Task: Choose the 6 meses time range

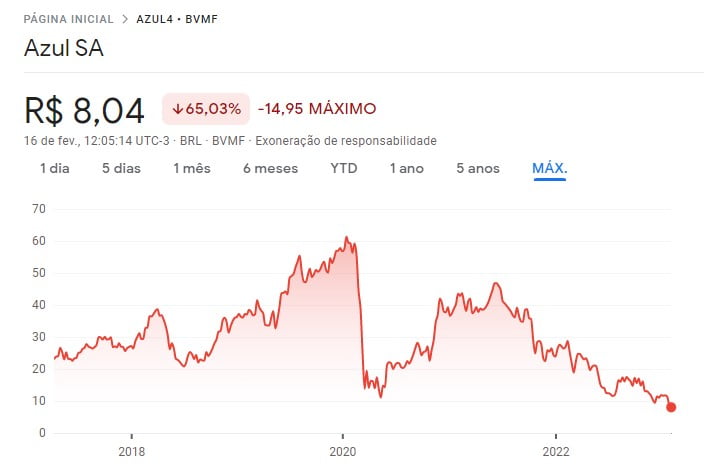Action: point(270,168)
